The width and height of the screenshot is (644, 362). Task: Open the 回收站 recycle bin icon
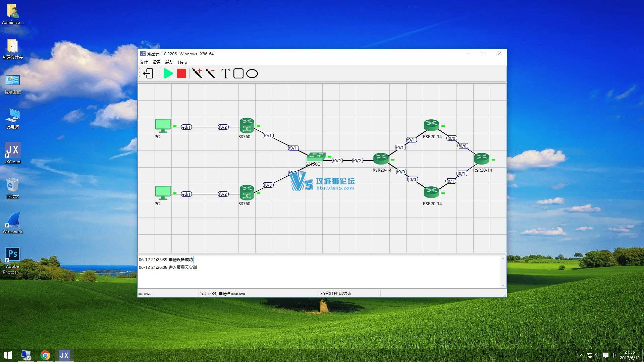[13, 188]
